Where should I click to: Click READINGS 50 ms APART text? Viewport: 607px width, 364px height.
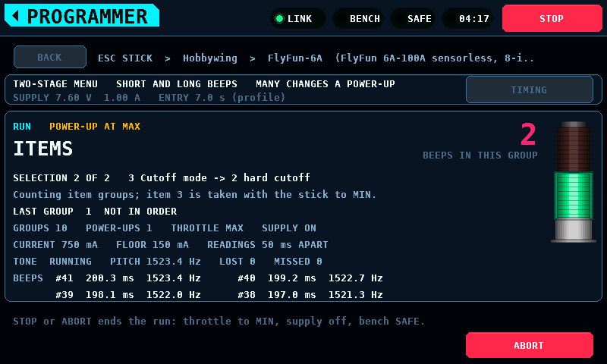268,244
